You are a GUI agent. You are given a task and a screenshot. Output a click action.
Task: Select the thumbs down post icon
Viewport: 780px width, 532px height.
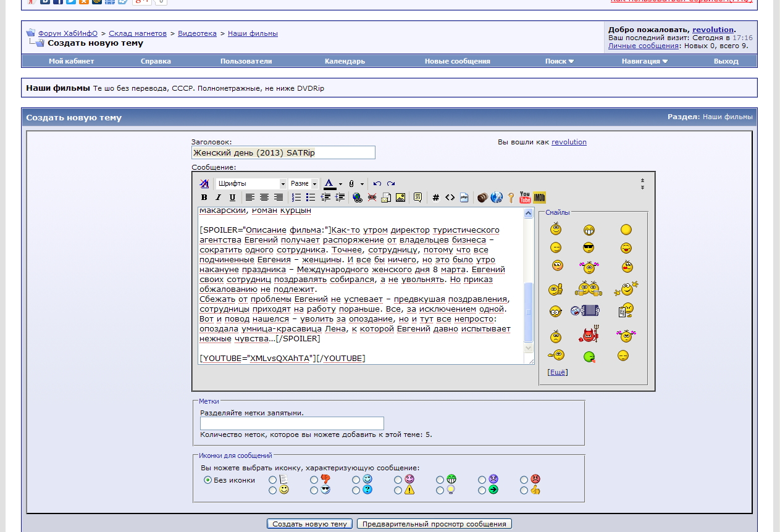tap(314, 480)
